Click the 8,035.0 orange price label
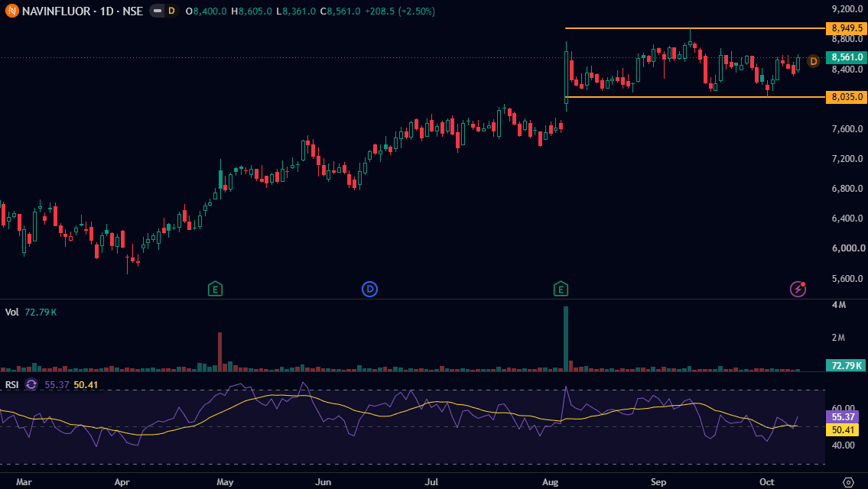 (847, 97)
